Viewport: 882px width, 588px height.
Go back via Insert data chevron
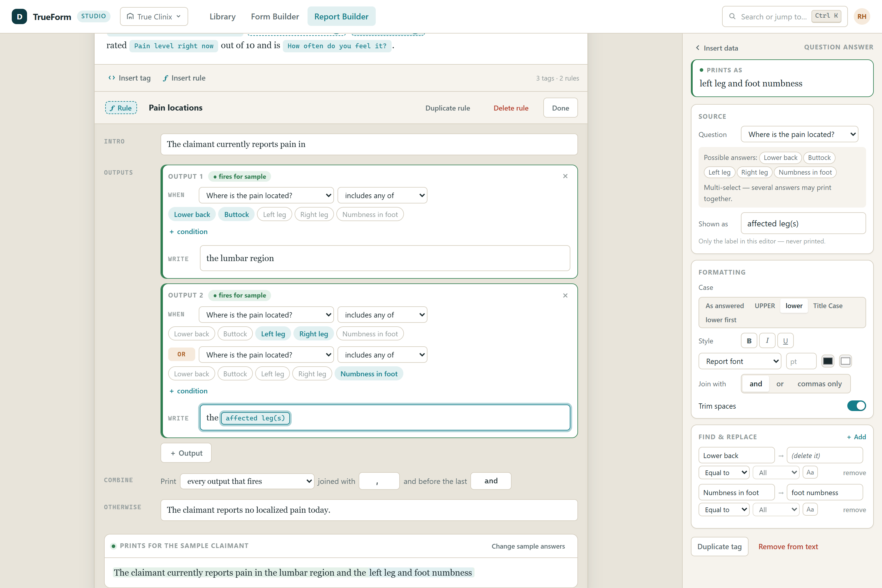click(x=697, y=48)
